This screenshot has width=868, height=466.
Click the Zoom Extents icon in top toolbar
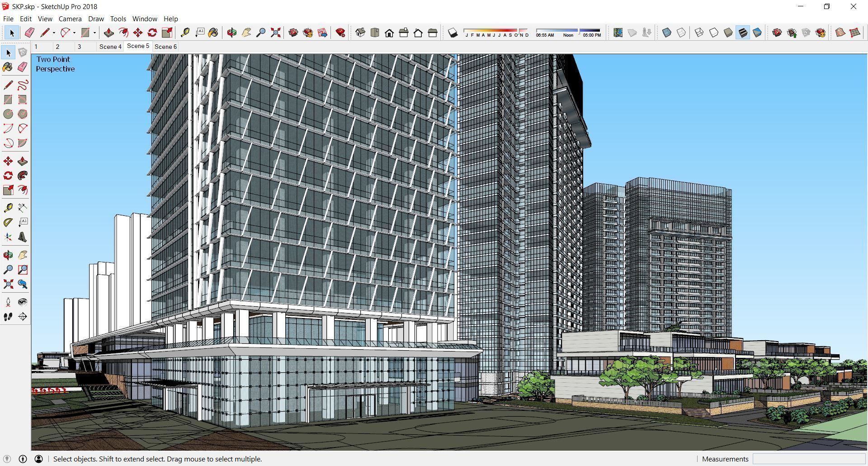click(275, 33)
